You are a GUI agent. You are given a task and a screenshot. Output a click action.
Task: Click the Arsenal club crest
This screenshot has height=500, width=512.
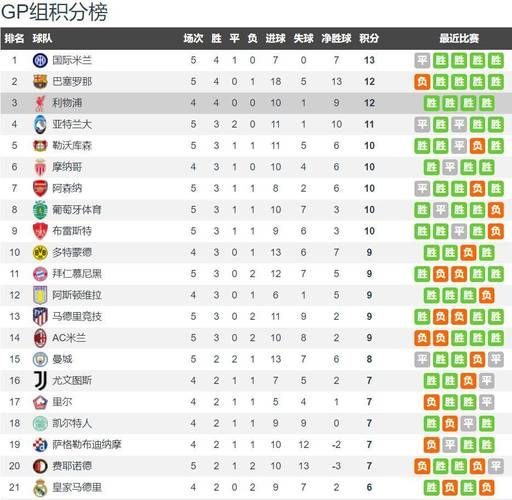tap(40, 188)
